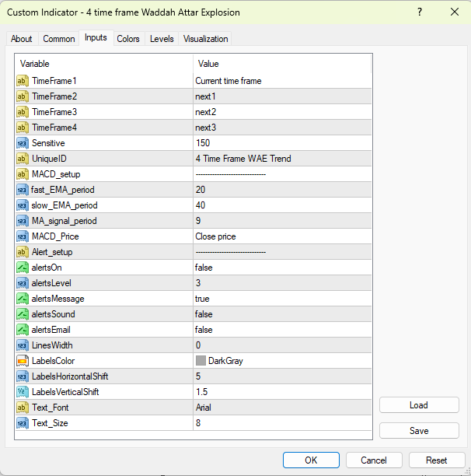Viewport: 471px width, 476px height.
Task: Click the color icon beside LabelsColor
Action: click(x=23, y=361)
